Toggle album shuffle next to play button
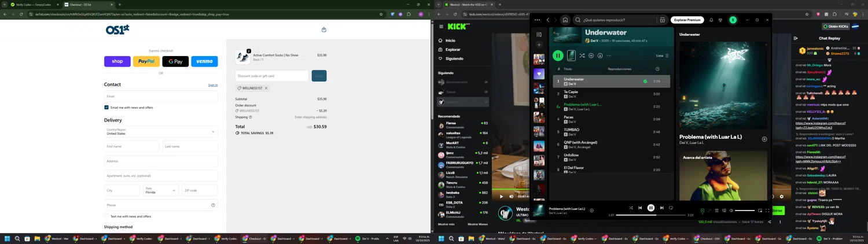Image resolution: width=868 pixels, height=244 pixels. (582, 56)
